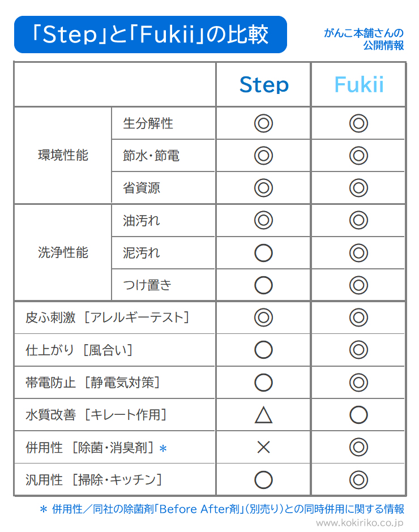Click the がんこ本舗さんの公開情報 text

(364, 38)
